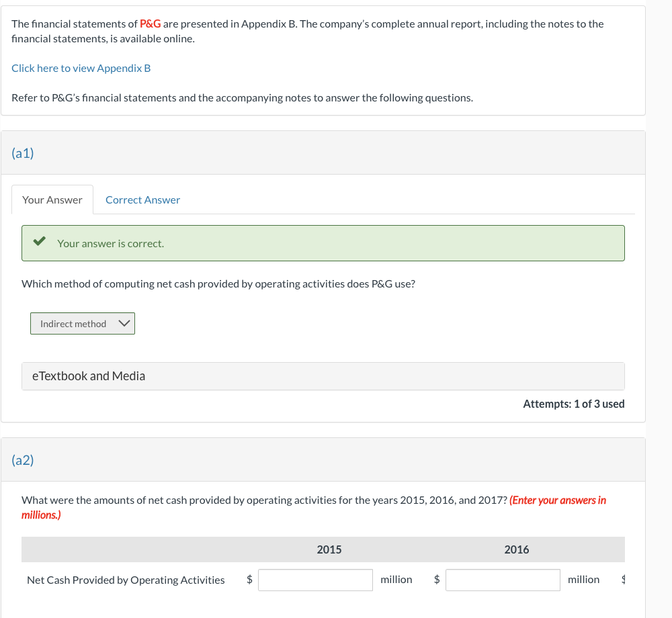
Task: Select the 2016 column header
Action: pos(517,549)
